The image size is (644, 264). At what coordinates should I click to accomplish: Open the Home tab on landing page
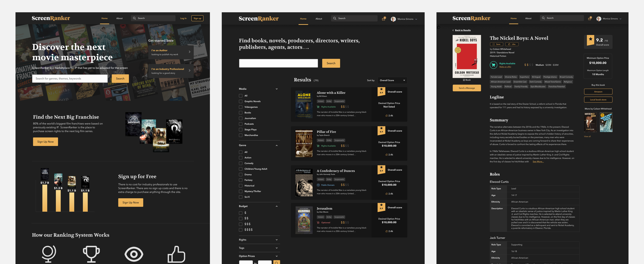(104, 18)
